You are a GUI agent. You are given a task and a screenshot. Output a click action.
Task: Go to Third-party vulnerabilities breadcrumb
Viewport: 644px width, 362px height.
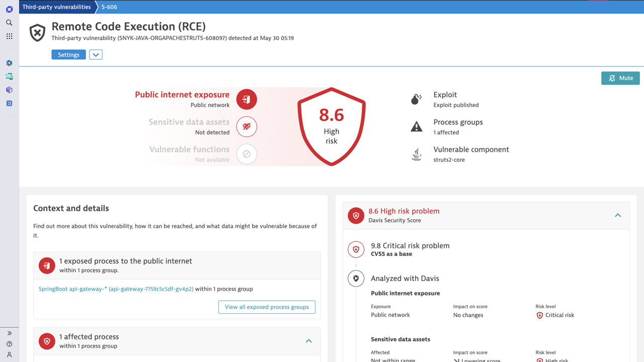(x=56, y=7)
